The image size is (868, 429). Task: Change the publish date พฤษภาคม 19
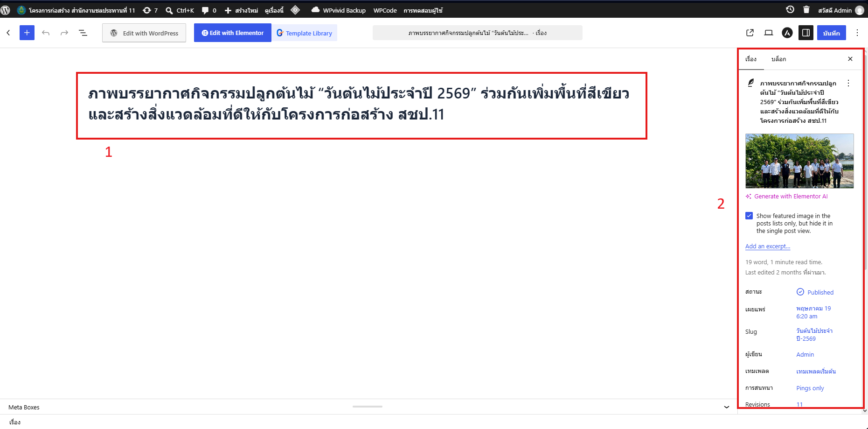(x=813, y=312)
